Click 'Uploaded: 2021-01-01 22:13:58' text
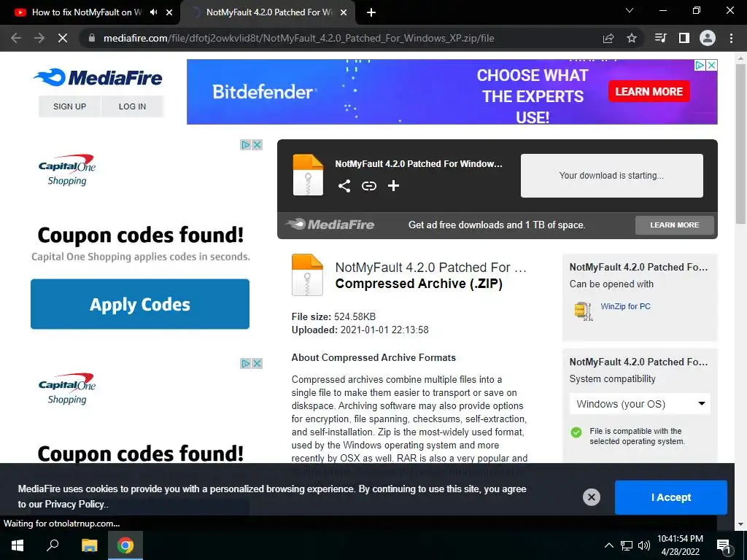 pyautogui.click(x=360, y=330)
